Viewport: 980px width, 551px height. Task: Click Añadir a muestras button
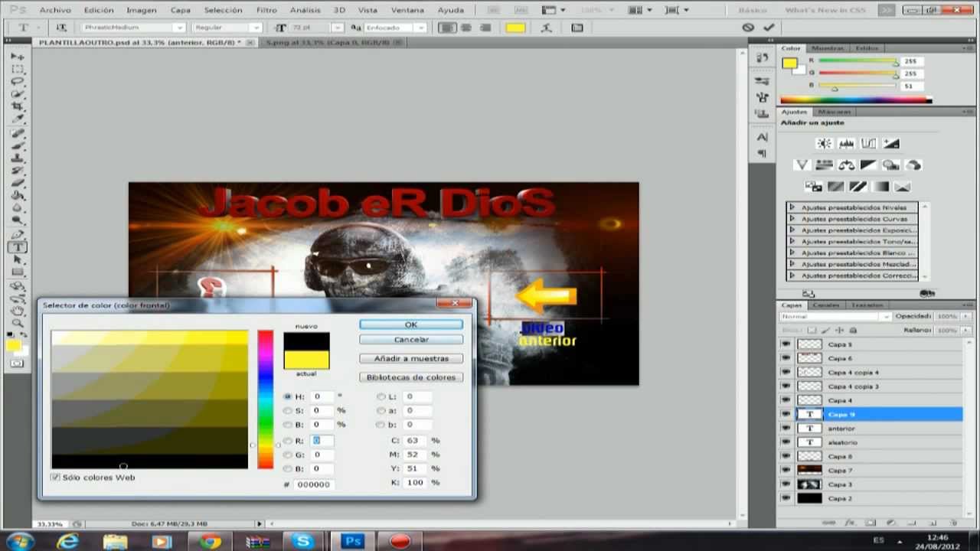411,358
